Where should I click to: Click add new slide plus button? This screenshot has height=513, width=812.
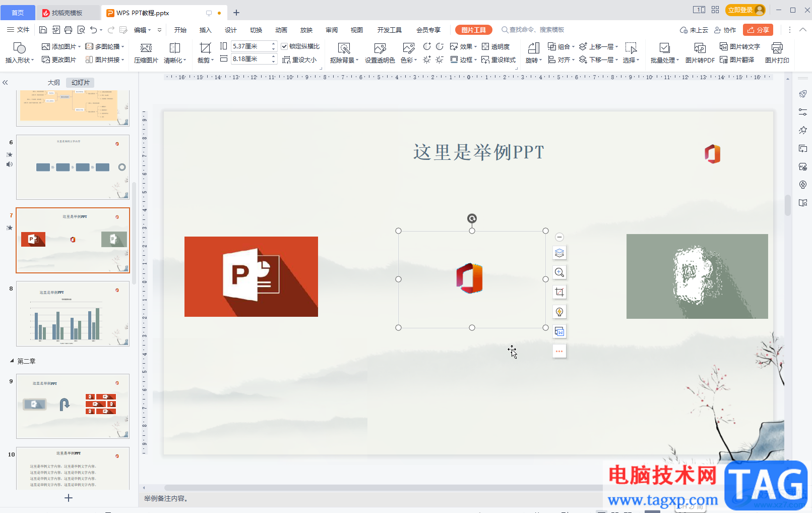pos(69,498)
